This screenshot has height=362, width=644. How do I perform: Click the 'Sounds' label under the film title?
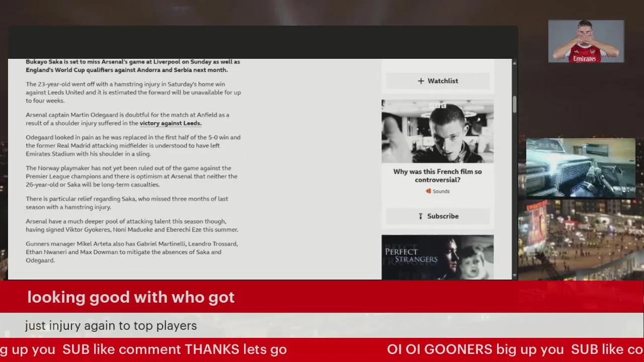pos(441,191)
